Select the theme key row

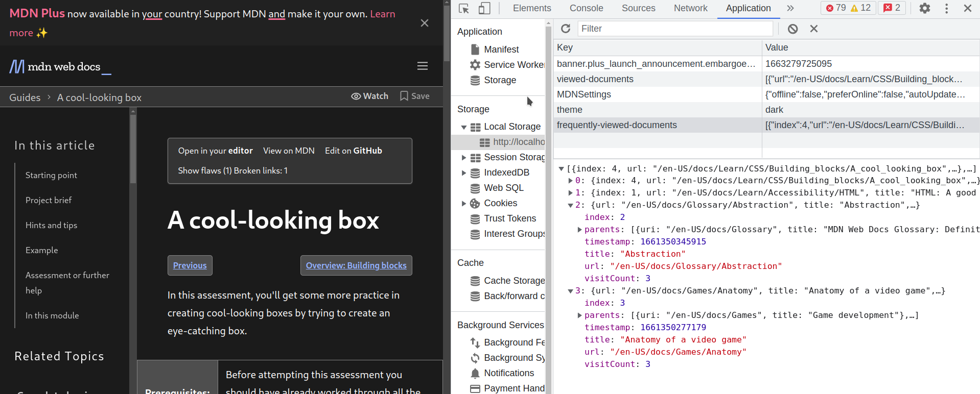coord(766,110)
